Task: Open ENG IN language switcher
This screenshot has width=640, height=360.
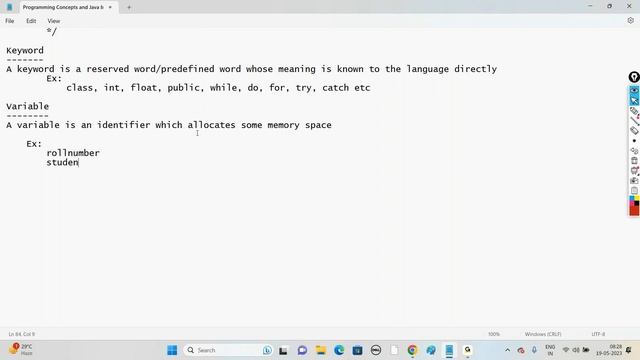Action: (550, 350)
